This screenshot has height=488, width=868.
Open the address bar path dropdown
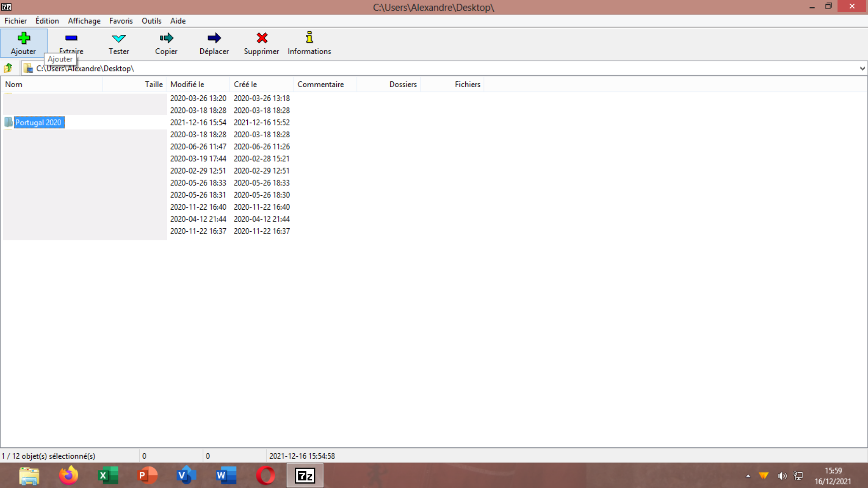pos(862,68)
